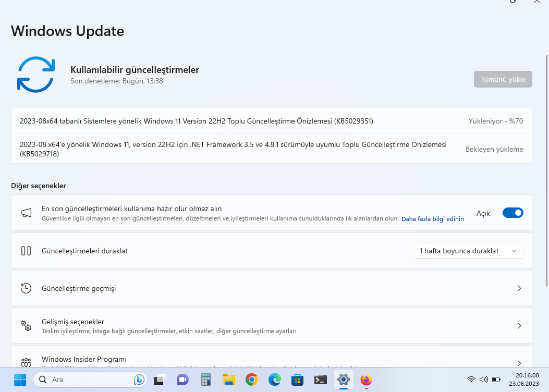Viewport: 549px width, 392px height.
Task: Click the Bing chat icon in search box
Action: point(139,379)
